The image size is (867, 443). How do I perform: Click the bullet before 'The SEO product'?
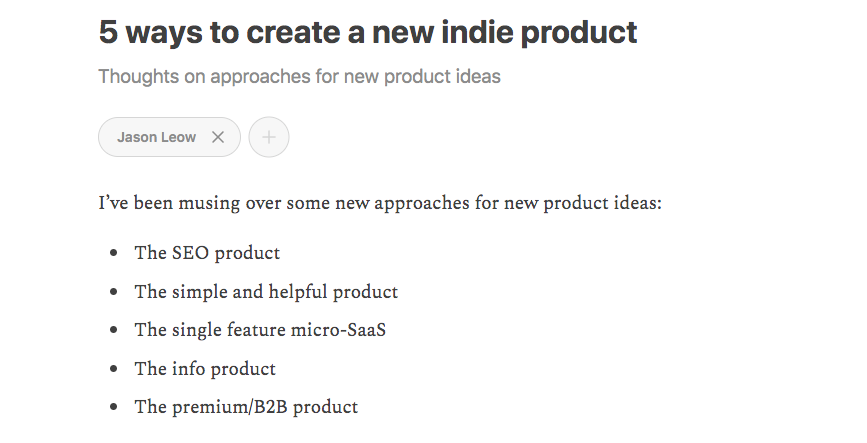(115, 254)
